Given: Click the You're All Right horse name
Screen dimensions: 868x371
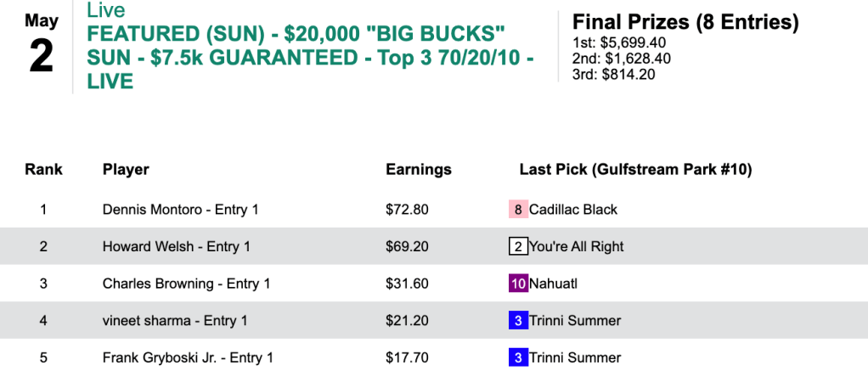Looking at the screenshot, I should (578, 247).
